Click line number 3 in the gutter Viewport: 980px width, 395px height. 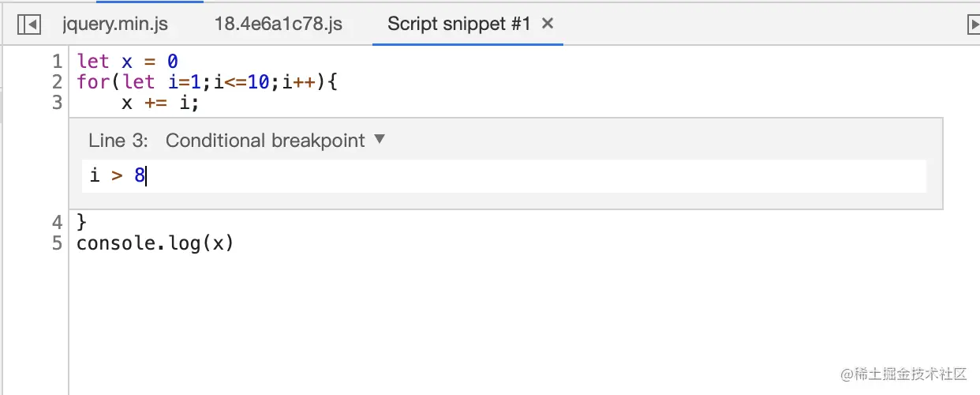coord(56,103)
